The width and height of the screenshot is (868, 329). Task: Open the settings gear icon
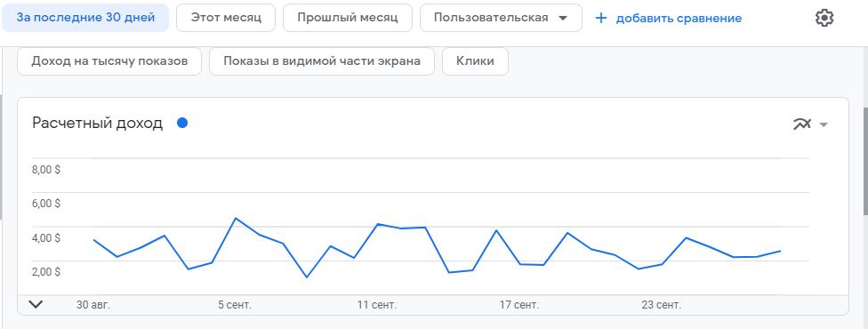[824, 19]
